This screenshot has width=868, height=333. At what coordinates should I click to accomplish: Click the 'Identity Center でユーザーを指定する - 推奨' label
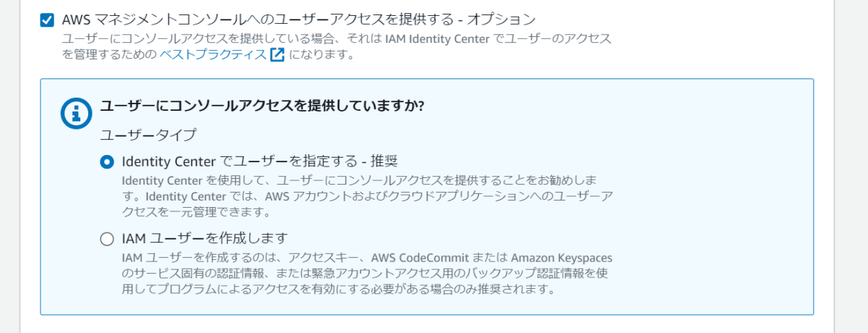tap(260, 161)
